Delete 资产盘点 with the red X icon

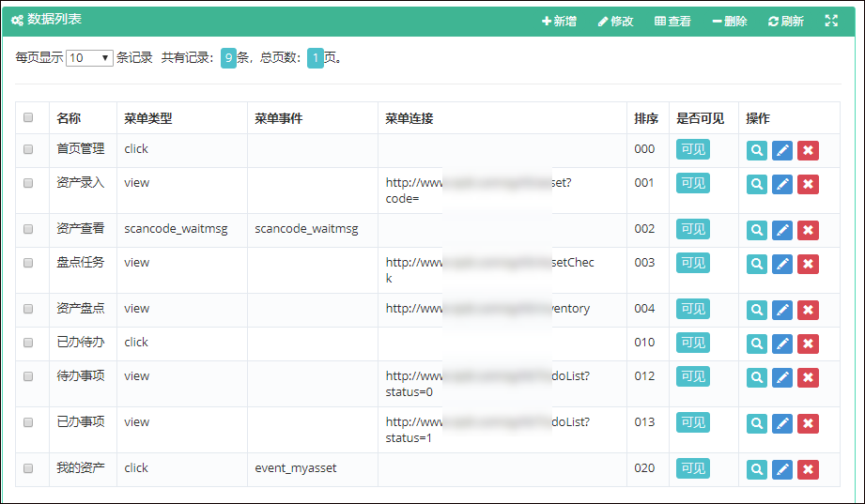coord(809,310)
